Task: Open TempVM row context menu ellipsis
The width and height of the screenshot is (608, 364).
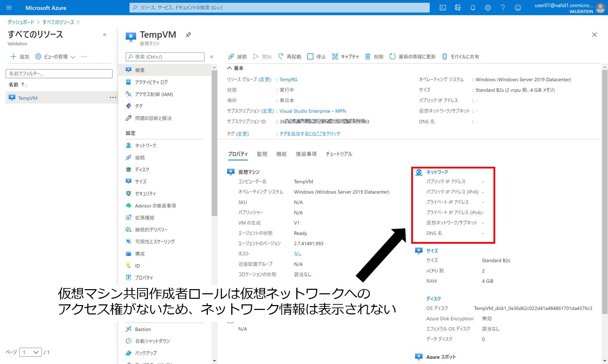Action: tap(113, 97)
